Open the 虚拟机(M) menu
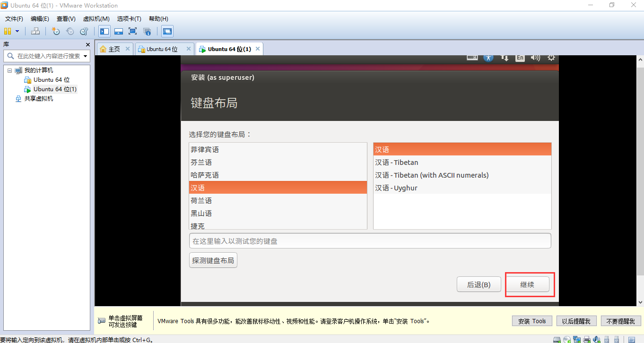Image resolution: width=644 pixels, height=343 pixels. point(96,19)
